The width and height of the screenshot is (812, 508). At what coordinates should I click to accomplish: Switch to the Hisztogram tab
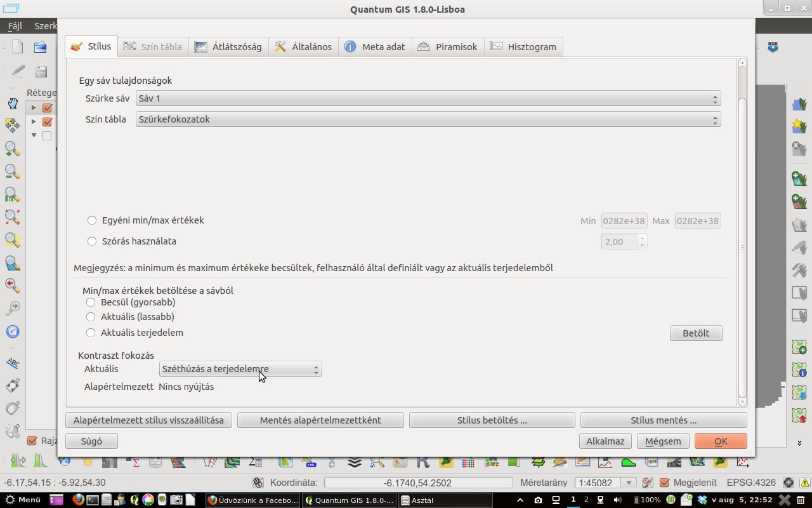pyautogui.click(x=523, y=47)
